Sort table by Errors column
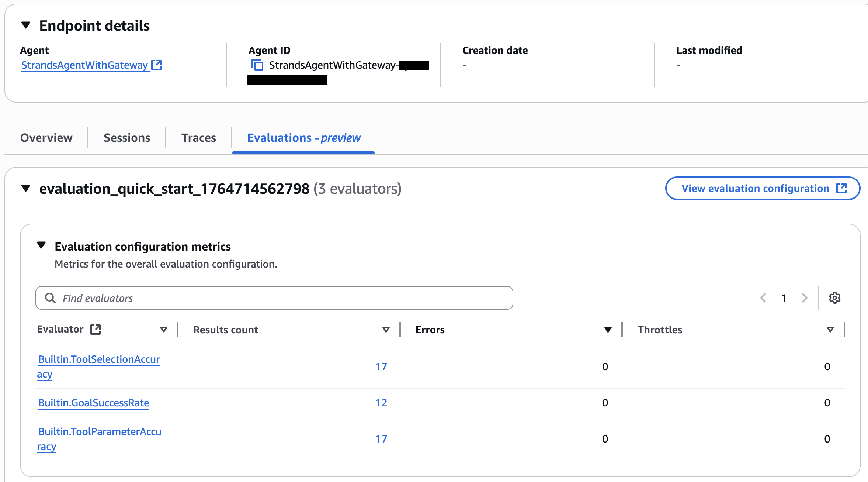 pyautogui.click(x=608, y=329)
